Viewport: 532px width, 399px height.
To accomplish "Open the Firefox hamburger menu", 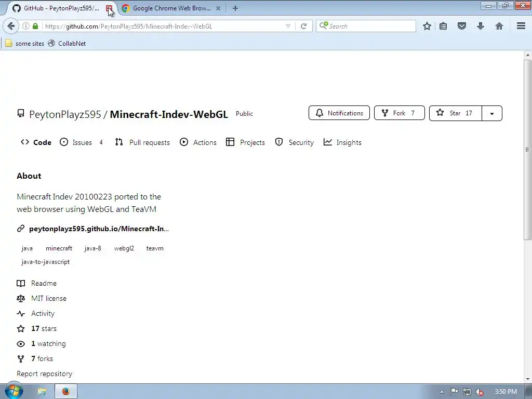I will 521,26.
